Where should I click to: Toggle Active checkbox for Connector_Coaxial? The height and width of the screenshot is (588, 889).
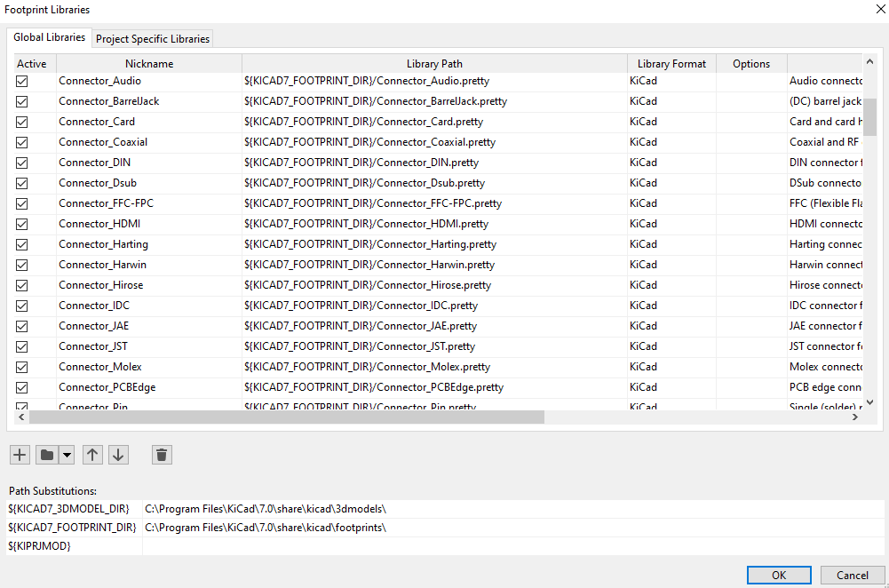click(21, 142)
